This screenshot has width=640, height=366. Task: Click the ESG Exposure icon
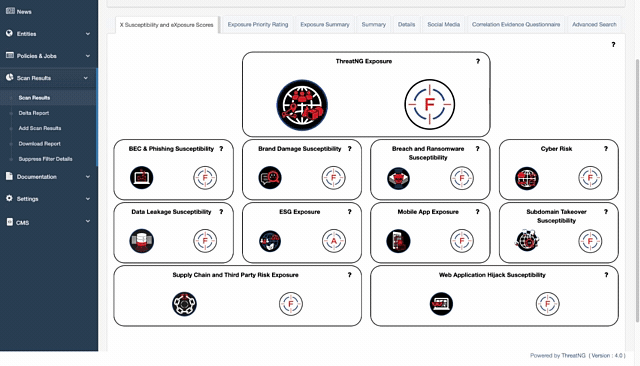[270, 241]
